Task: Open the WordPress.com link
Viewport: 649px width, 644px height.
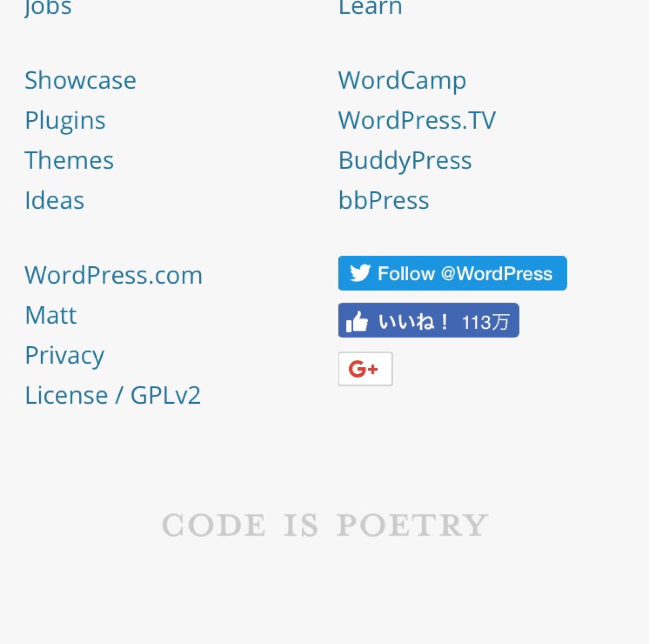Action: (x=114, y=275)
